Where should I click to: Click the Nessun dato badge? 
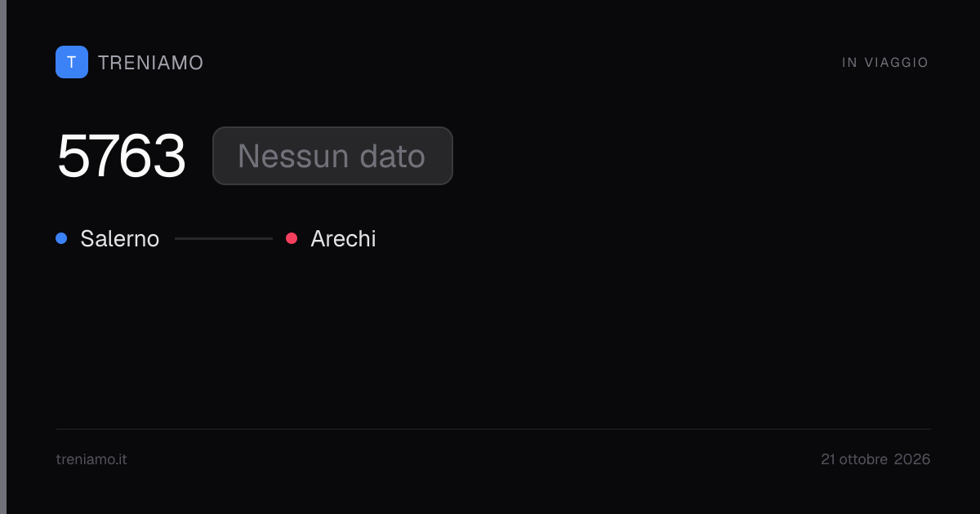332,156
